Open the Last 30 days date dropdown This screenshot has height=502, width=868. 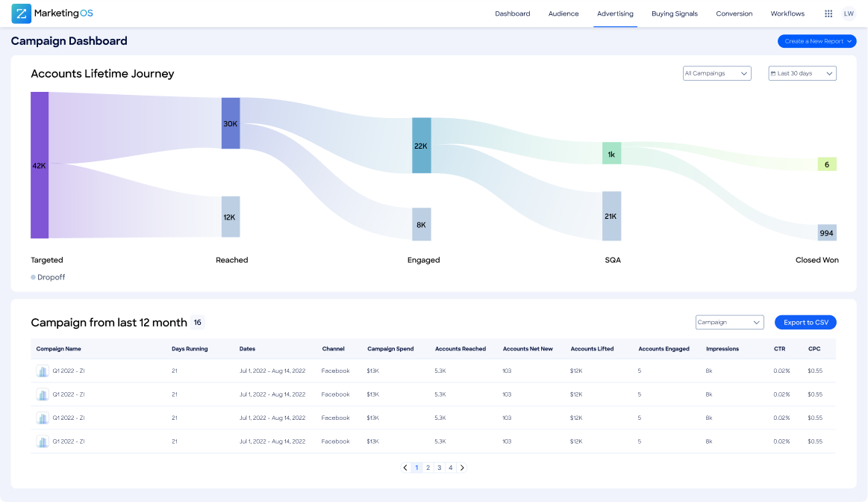(x=802, y=73)
